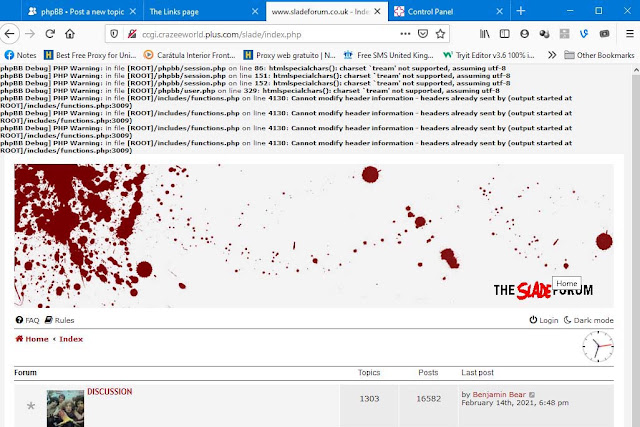Click the blue V extension icon

[x=584, y=34]
